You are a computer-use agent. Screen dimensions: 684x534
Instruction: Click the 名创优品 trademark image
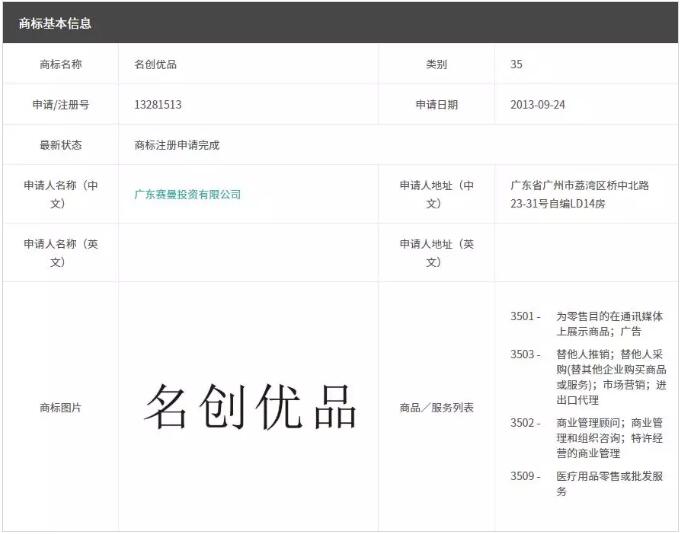click(x=250, y=406)
